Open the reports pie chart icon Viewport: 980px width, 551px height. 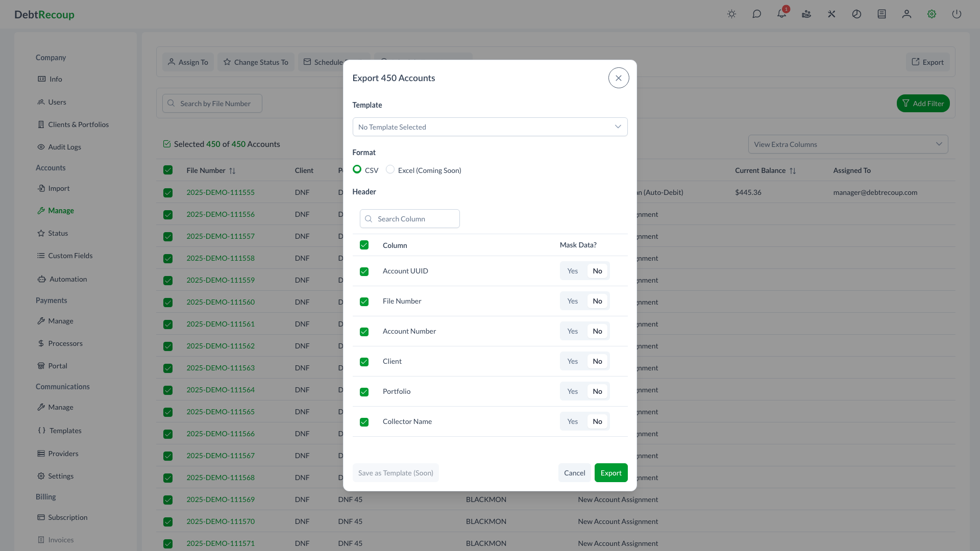[856, 14]
